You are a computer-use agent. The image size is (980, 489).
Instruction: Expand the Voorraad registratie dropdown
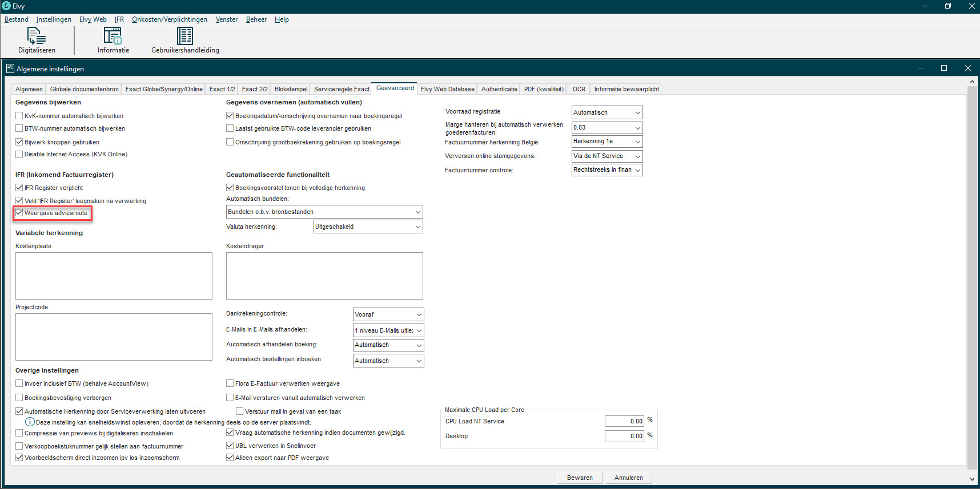pyautogui.click(x=607, y=112)
